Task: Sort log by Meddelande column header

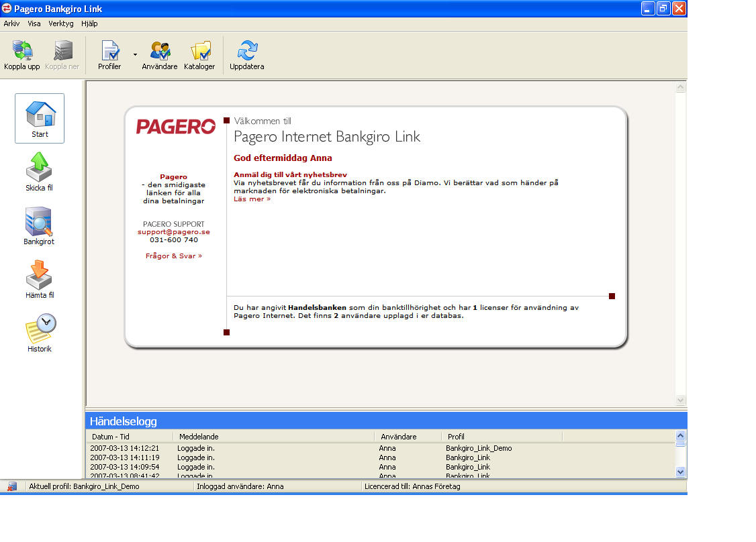Action: click(273, 437)
